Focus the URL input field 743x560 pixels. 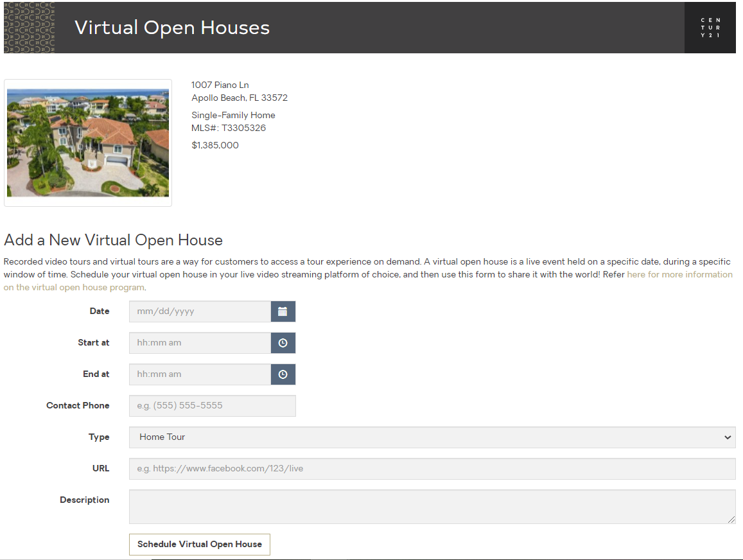click(x=432, y=469)
